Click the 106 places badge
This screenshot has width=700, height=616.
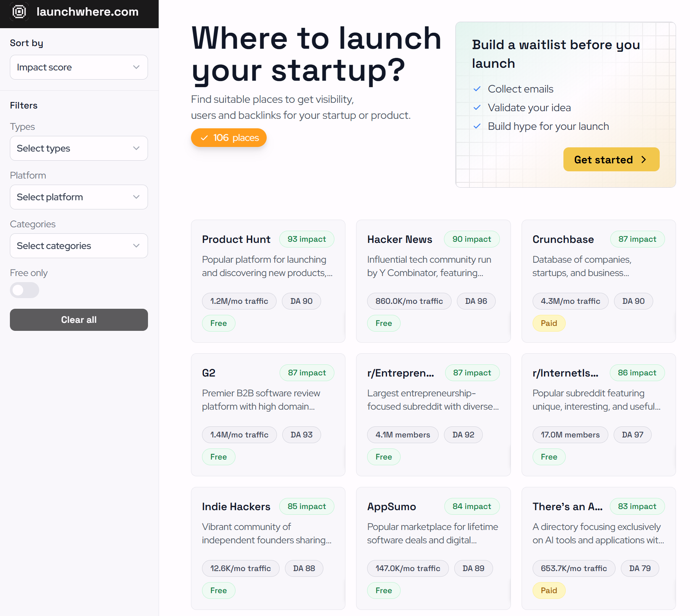[229, 138]
